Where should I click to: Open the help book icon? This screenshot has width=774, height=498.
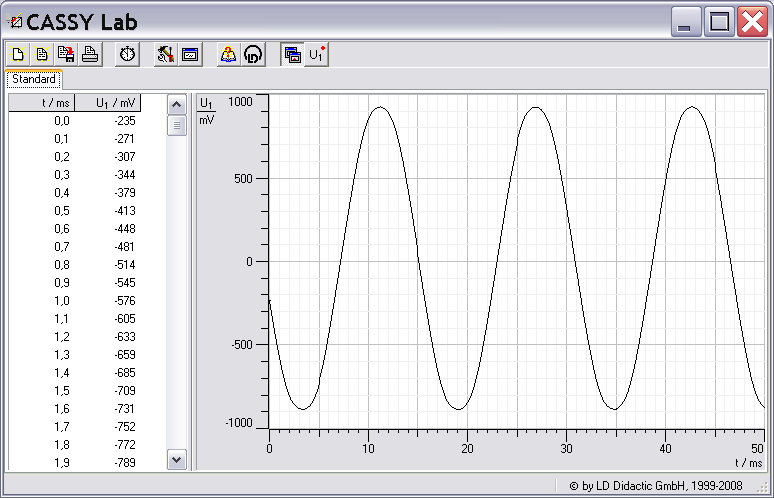229,54
